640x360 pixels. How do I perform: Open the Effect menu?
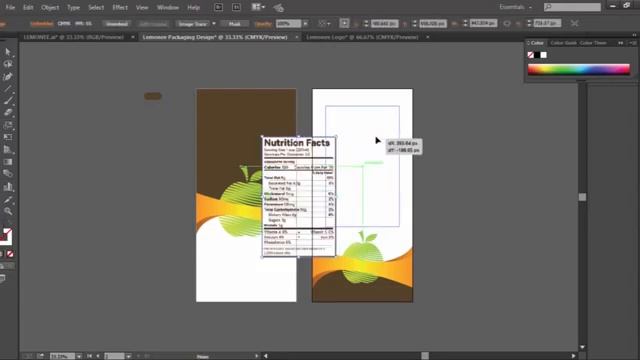pos(120,7)
